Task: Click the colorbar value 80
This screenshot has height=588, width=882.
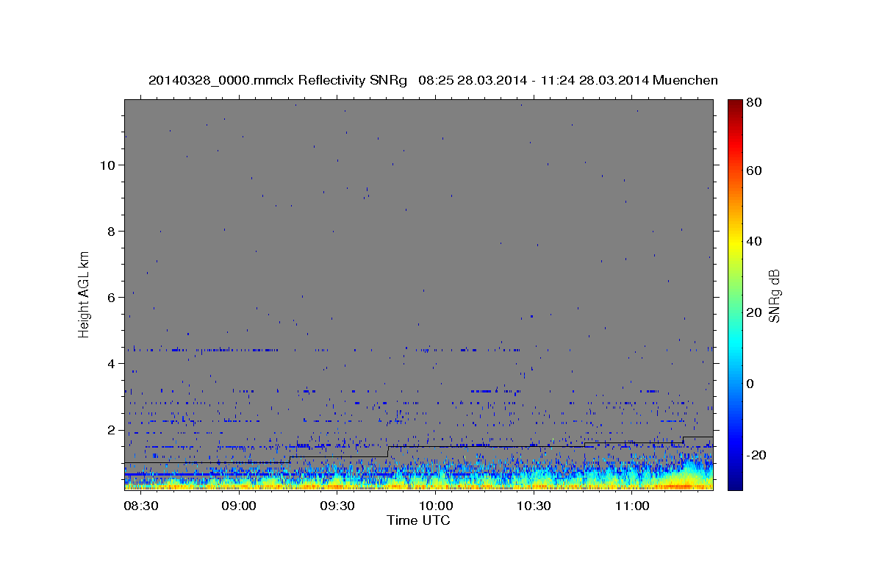Action: point(753,104)
